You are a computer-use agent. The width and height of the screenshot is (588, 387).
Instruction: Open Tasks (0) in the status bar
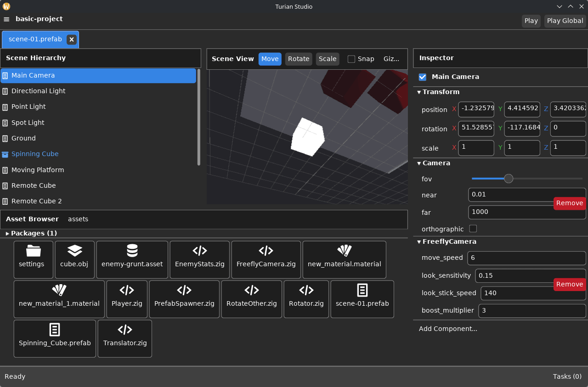[567, 376]
